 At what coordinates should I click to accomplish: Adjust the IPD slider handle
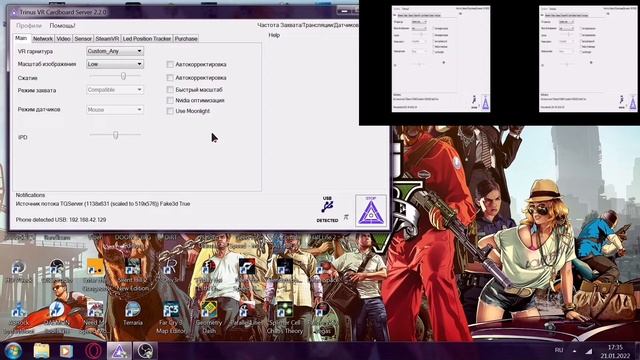tap(116, 135)
